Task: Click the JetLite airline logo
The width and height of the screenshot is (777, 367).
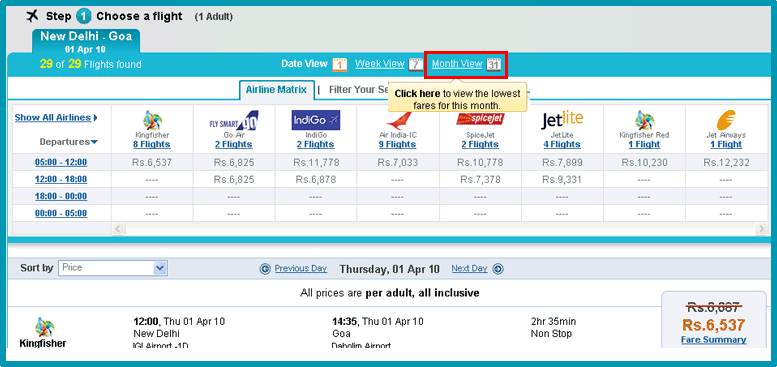Action: [x=562, y=120]
